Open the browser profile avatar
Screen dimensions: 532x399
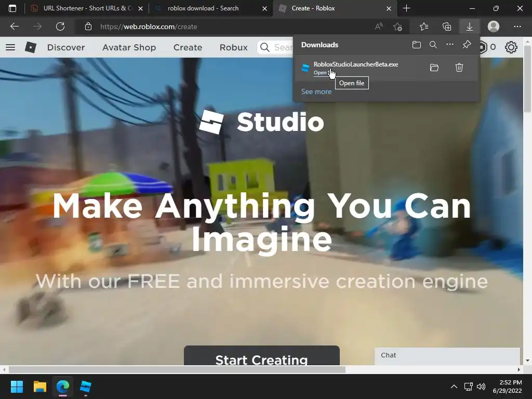pyautogui.click(x=494, y=26)
